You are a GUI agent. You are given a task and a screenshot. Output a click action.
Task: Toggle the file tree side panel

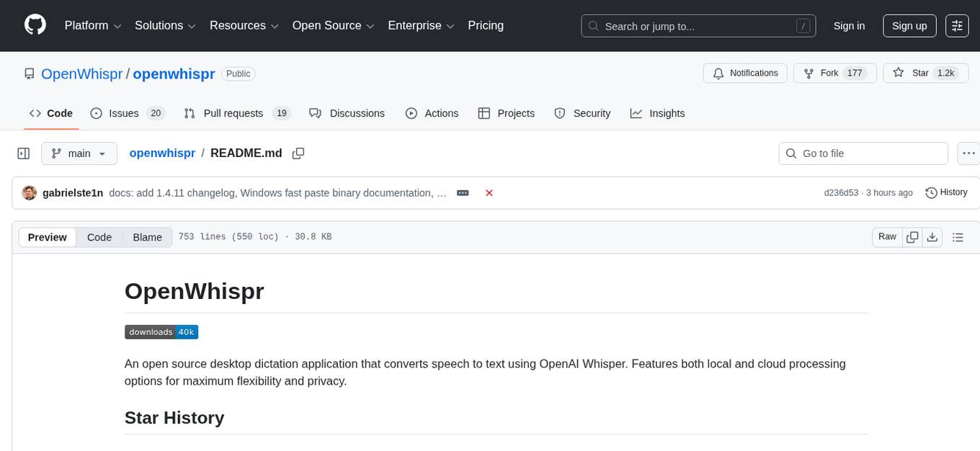(23, 153)
